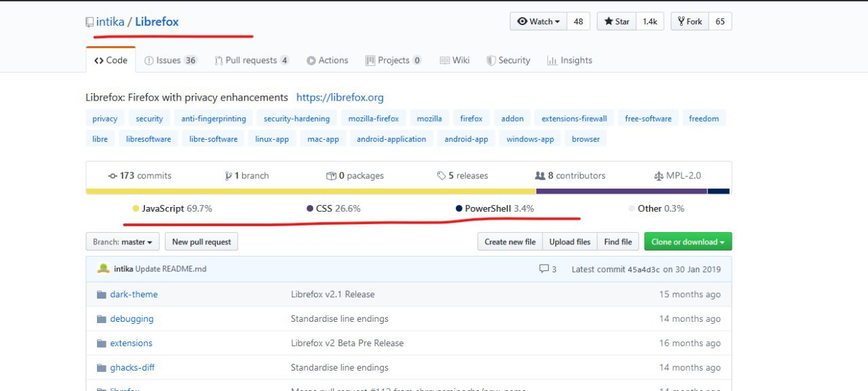Click the windows-app topic tag

[x=530, y=139]
